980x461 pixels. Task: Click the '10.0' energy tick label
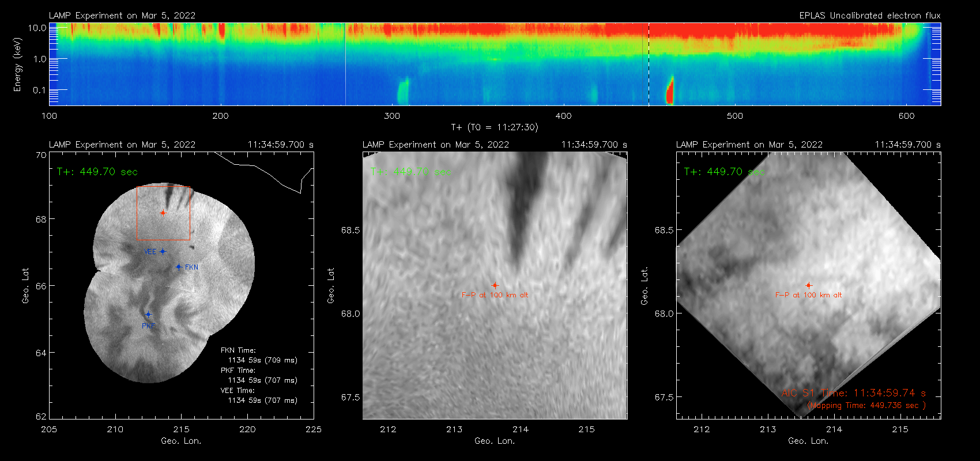pos(37,28)
